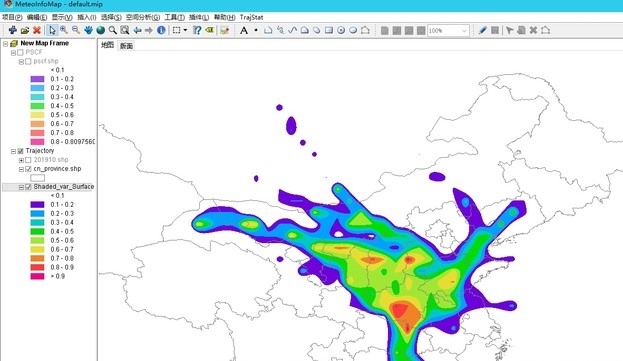Enable the pscf.shp layer checkbox
This screenshot has width=623, height=361.
point(28,62)
